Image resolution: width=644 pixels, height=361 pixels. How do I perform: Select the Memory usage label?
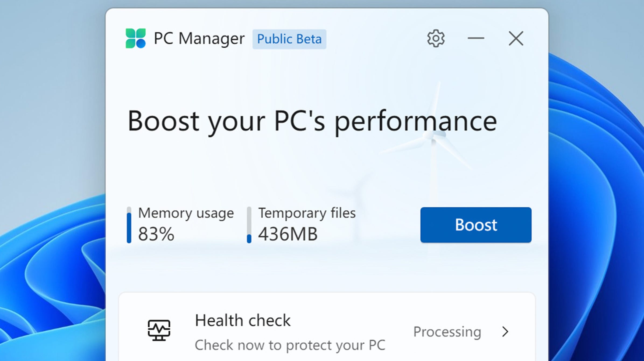tap(186, 213)
